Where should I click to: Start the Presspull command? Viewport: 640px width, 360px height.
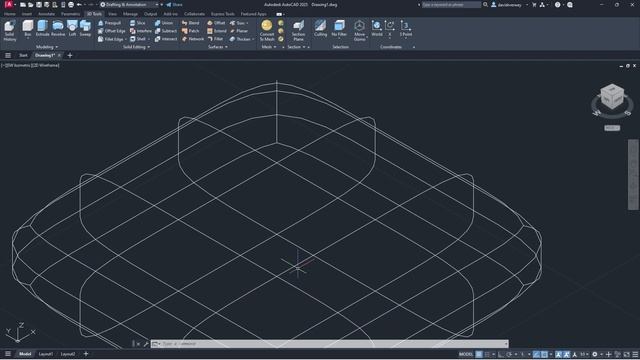point(109,23)
